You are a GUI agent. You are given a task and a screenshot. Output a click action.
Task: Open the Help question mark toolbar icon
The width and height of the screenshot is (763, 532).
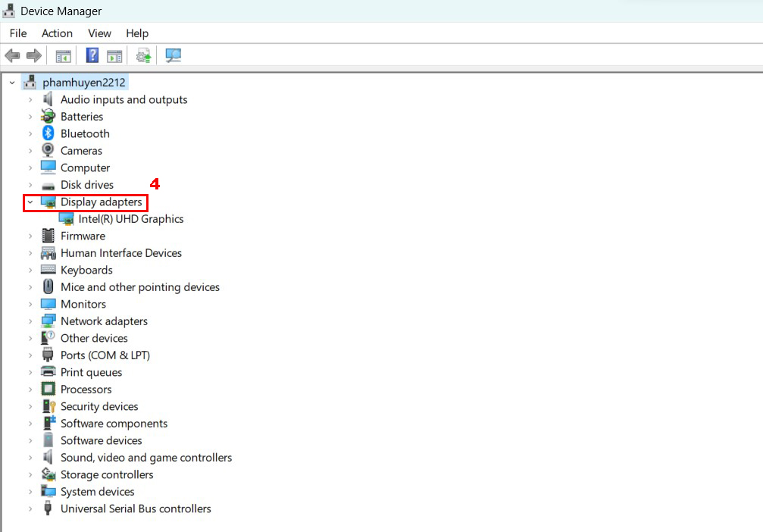click(92, 55)
